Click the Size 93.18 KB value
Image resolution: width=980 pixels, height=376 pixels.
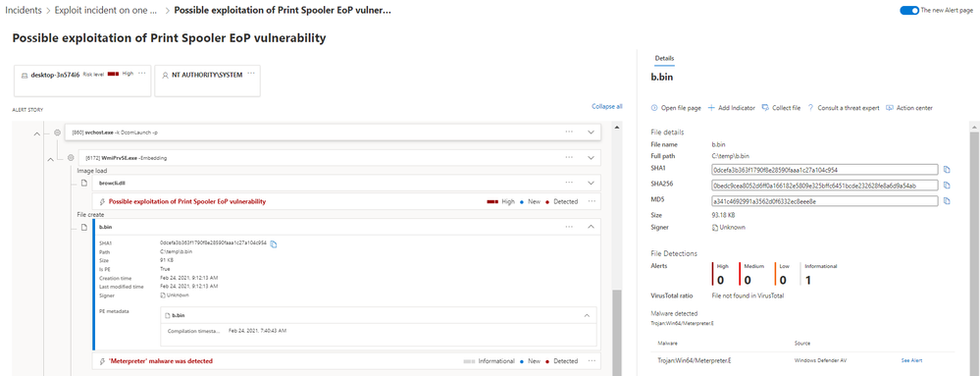pyautogui.click(x=724, y=215)
